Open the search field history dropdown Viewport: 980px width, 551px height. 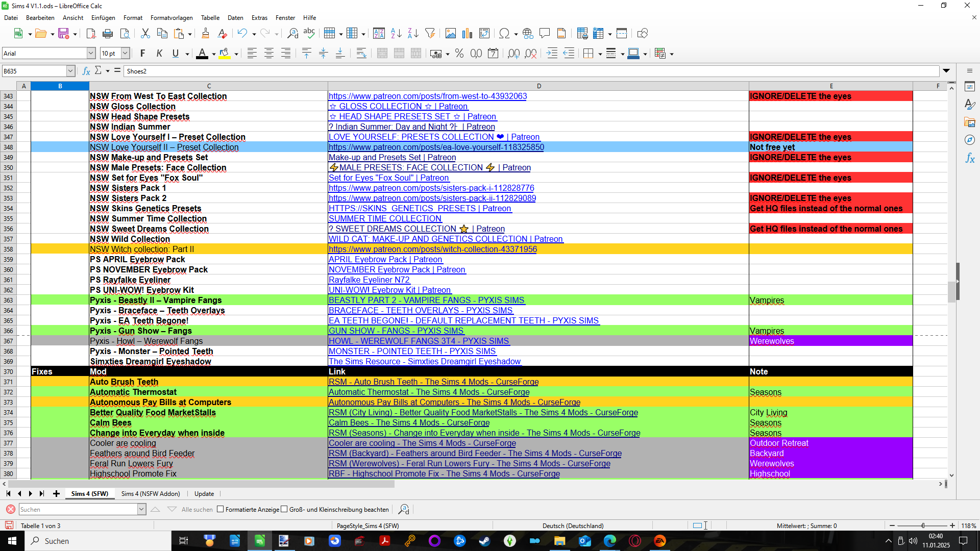141,509
